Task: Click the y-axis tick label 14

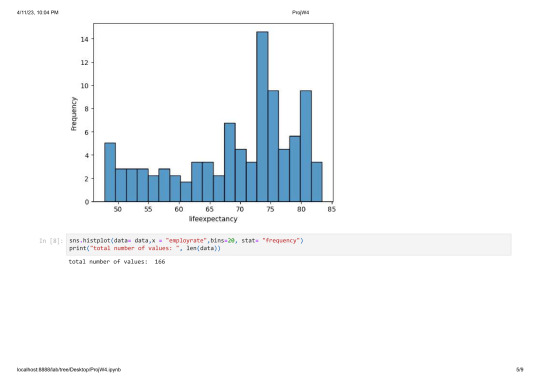Action: coord(84,39)
